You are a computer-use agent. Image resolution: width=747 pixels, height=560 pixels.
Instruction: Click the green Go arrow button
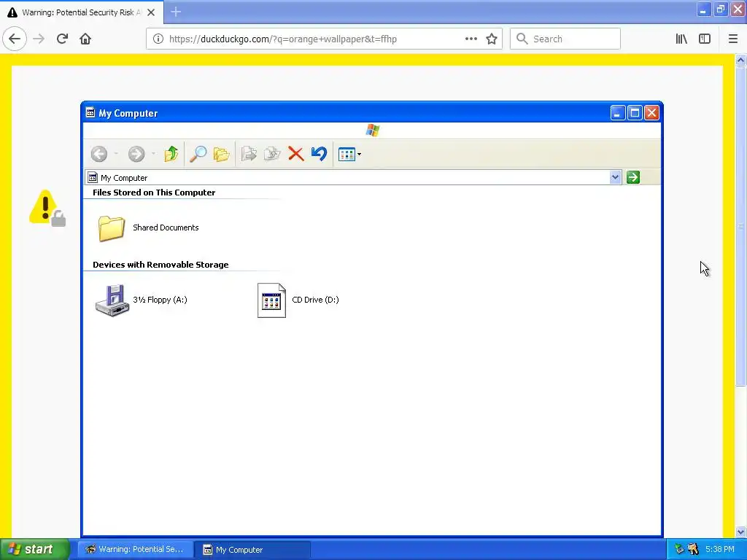tap(633, 177)
